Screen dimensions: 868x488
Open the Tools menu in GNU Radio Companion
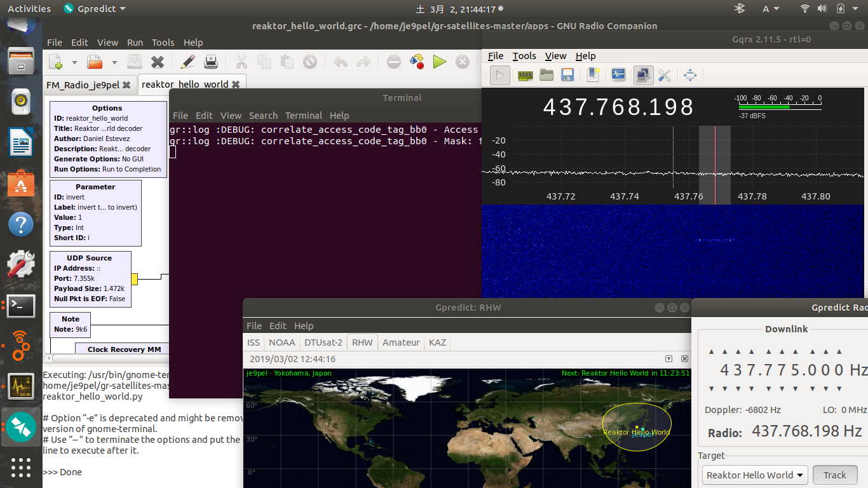(163, 43)
